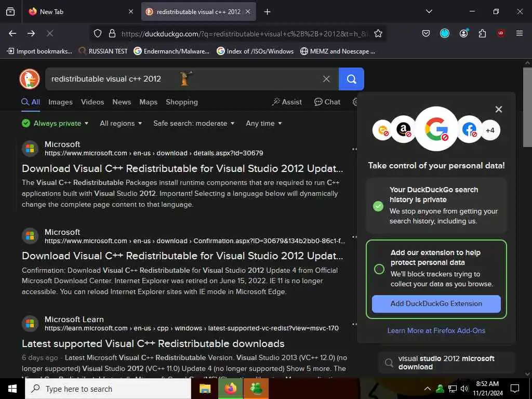532x399 pixels.
Task: Show hidden system tray icons chevron
Action: [428, 389]
